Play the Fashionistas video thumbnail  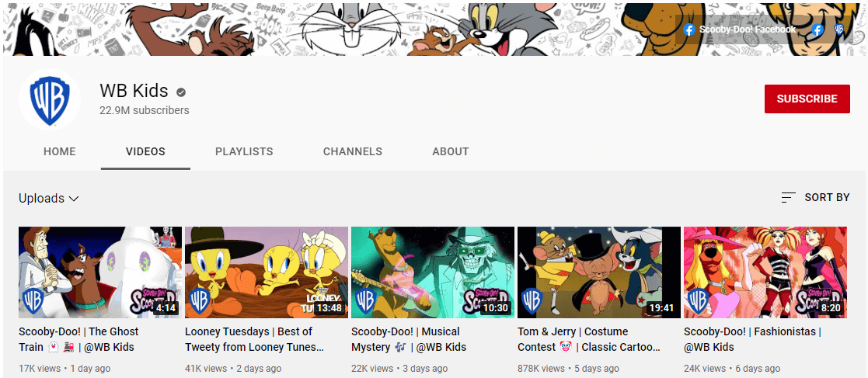pos(765,272)
